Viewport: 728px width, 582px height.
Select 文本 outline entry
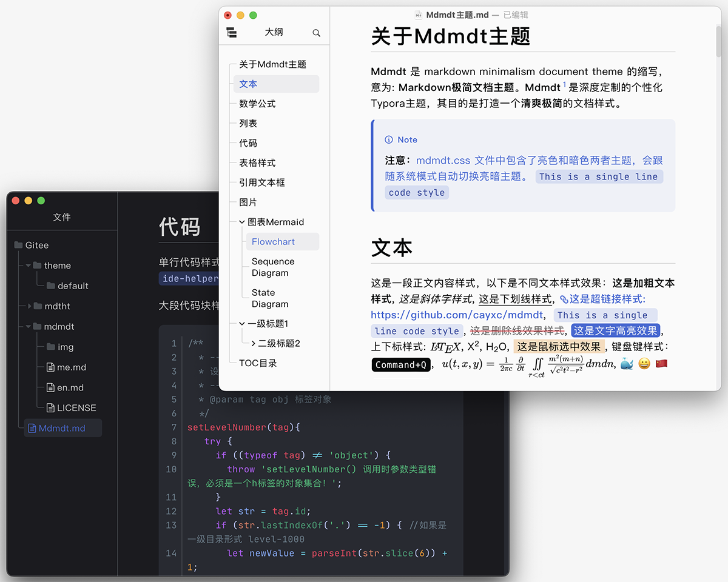[276, 84]
